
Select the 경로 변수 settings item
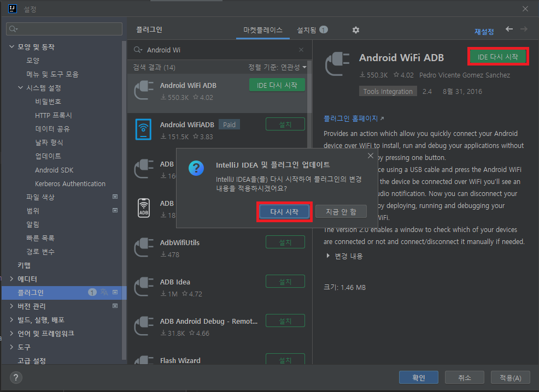40,252
